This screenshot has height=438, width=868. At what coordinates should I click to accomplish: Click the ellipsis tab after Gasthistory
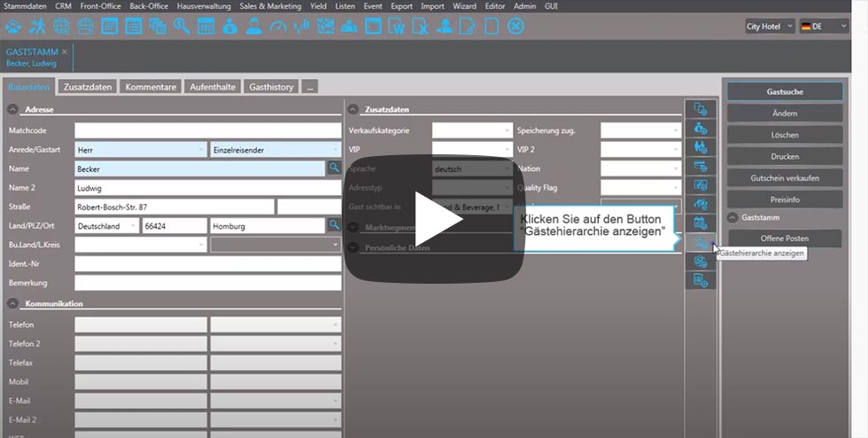click(x=310, y=87)
